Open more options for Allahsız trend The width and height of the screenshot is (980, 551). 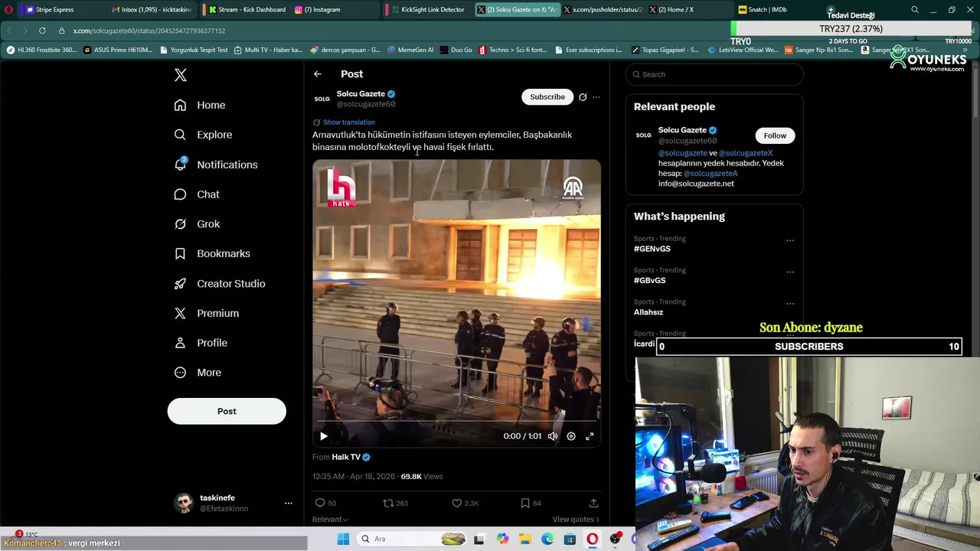(790, 304)
